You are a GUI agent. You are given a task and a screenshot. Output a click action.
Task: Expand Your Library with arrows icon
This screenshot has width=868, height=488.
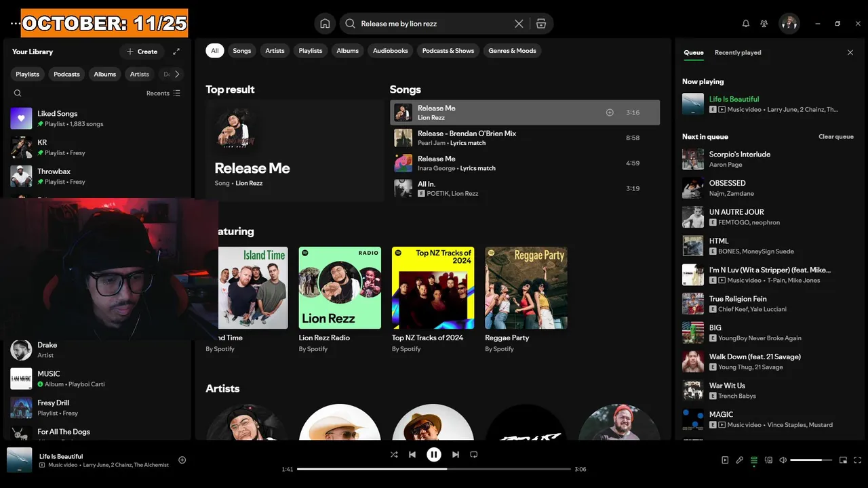click(x=176, y=52)
